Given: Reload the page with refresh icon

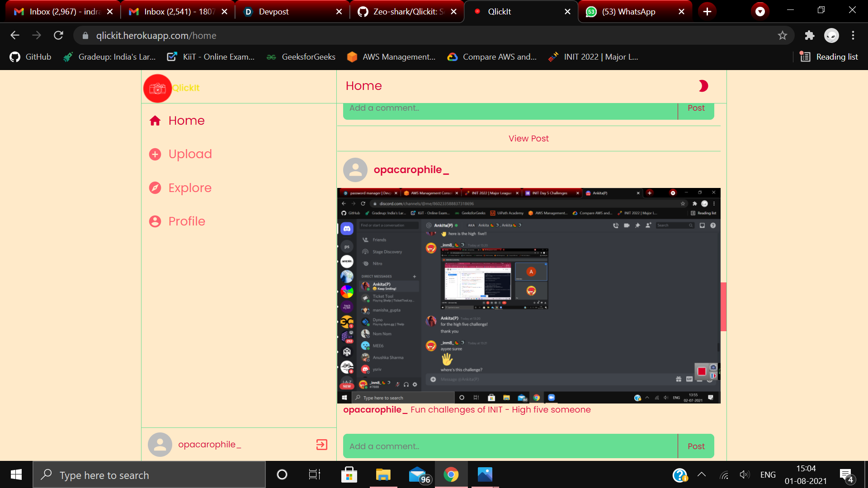Looking at the screenshot, I should (58, 36).
